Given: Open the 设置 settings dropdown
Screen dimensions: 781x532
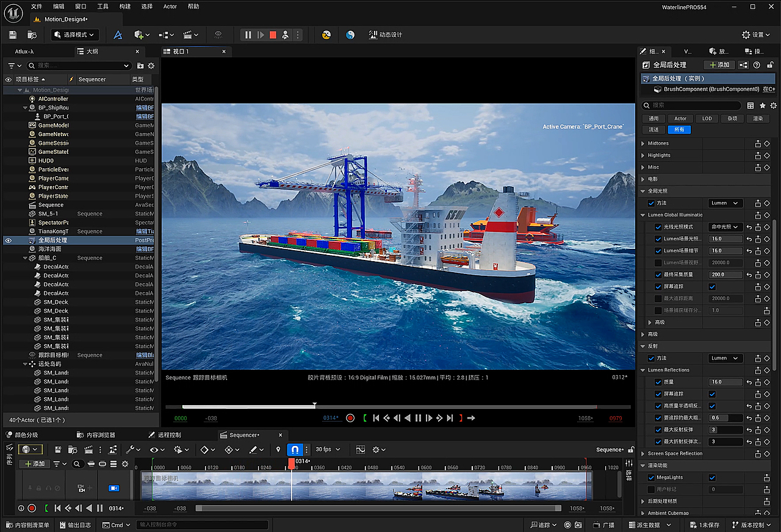Looking at the screenshot, I should [757, 35].
